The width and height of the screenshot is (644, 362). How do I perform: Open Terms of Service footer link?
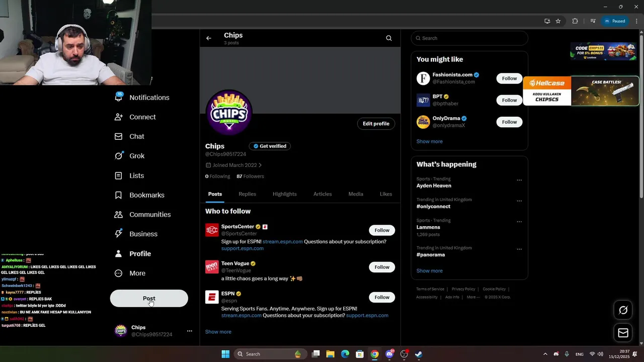[x=430, y=289]
